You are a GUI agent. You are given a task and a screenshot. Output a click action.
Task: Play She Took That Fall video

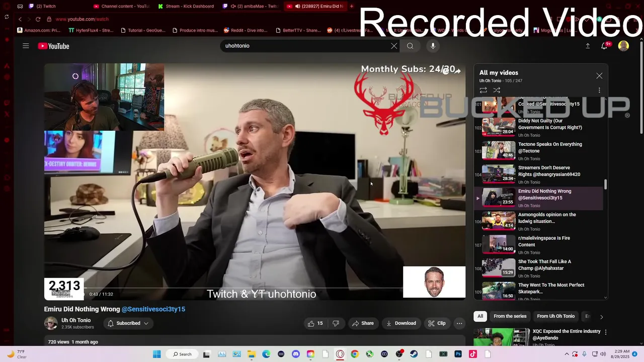pos(538,268)
